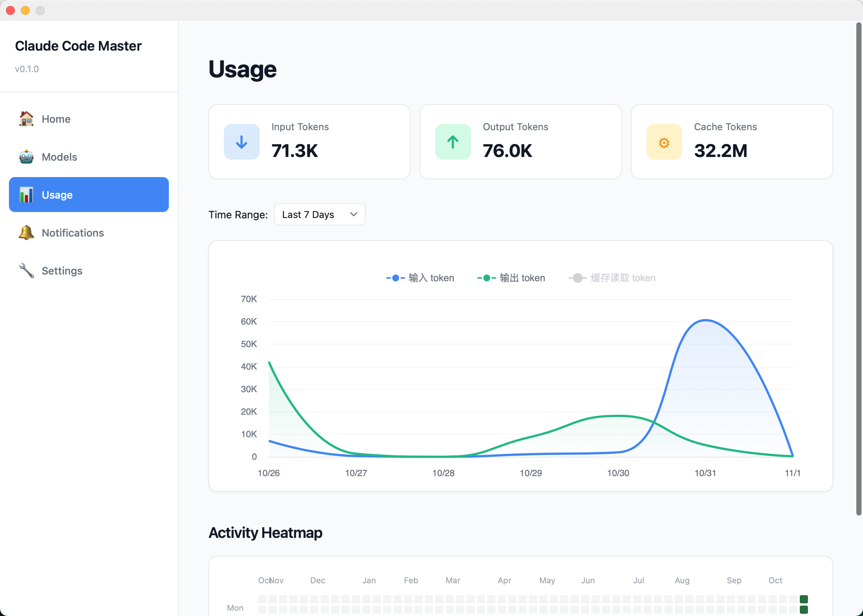Click the green Output Tokens up-arrow icon
Viewport: 863px width, 616px height.
click(x=453, y=142)
